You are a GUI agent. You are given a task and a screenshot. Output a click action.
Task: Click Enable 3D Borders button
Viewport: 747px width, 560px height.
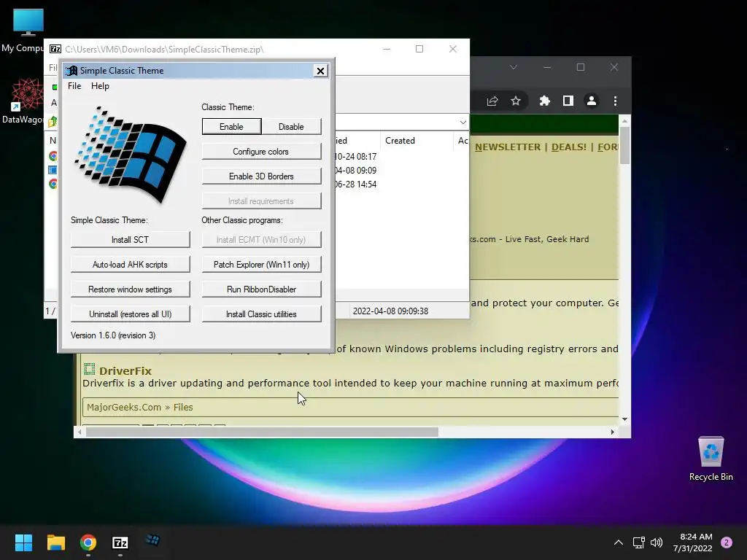pos(261,176)
